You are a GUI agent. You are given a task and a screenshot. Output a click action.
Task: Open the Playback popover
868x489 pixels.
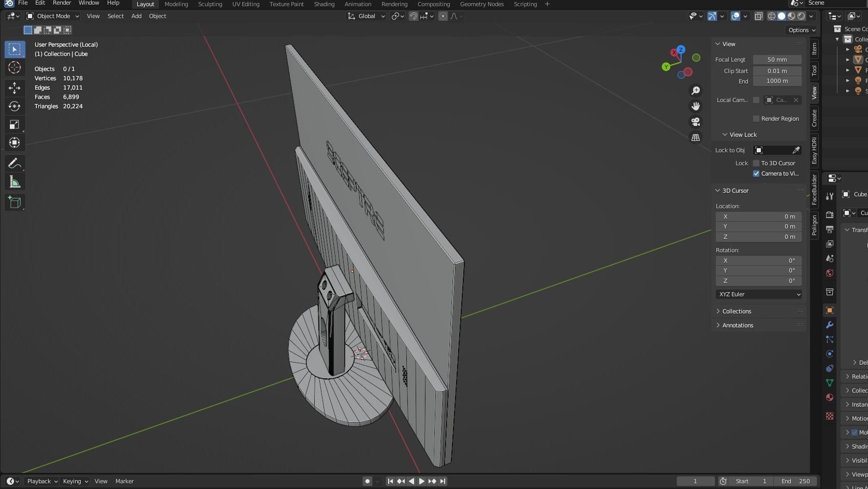point(41,481)
